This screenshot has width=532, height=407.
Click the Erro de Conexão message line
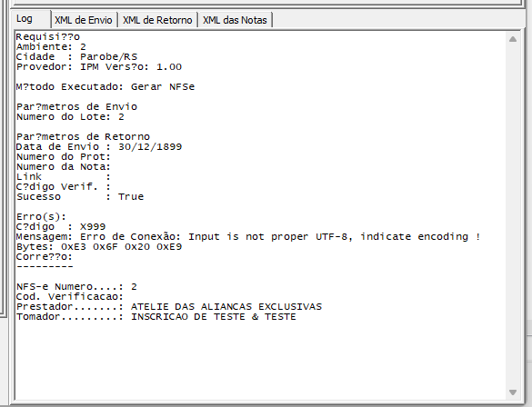coord(248,236)
